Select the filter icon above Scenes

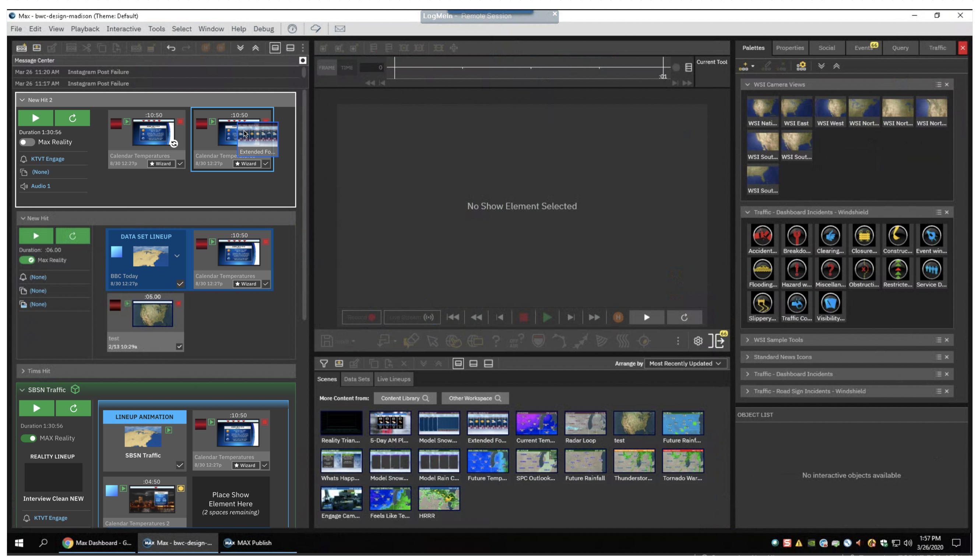click(x=324, y=364)
